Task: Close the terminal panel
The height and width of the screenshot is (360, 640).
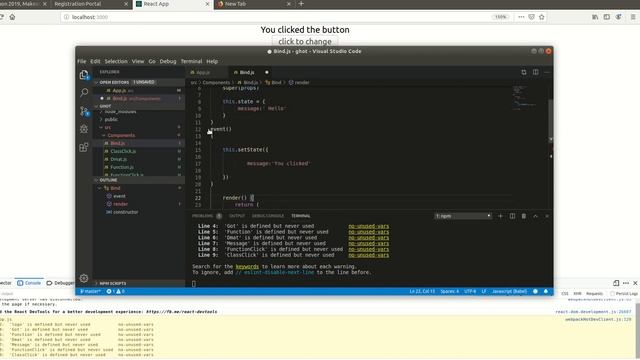Action: pos(547,216)
